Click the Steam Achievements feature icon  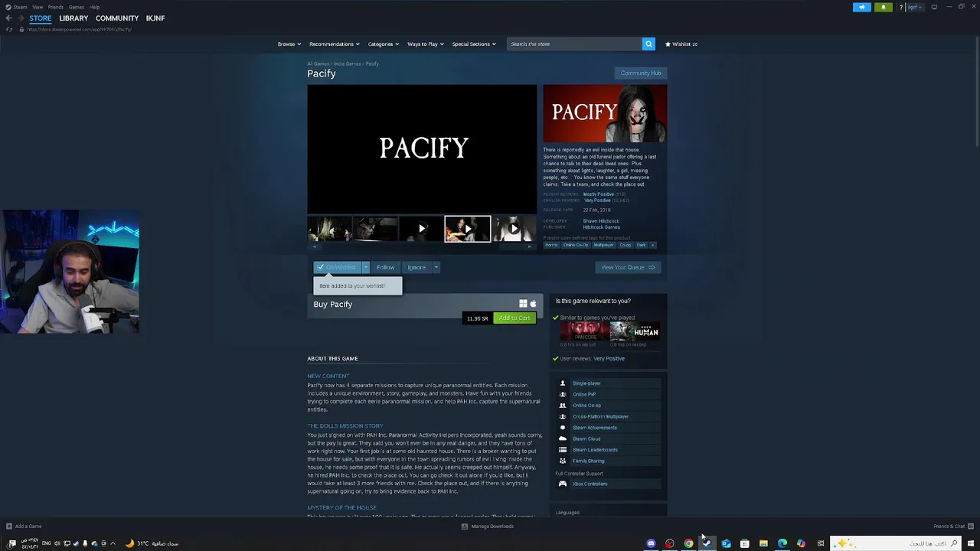point(563,428)
